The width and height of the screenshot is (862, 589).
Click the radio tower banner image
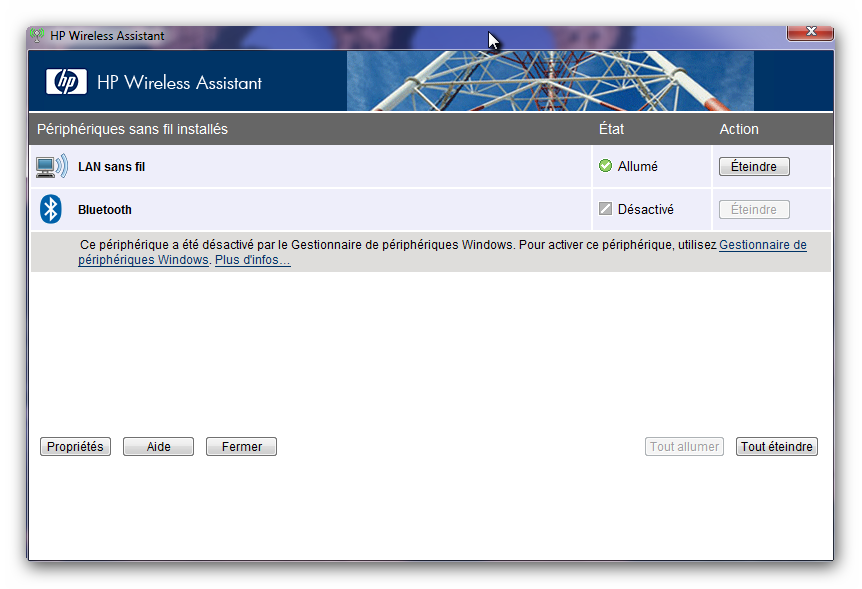click(x=590, y=81)
